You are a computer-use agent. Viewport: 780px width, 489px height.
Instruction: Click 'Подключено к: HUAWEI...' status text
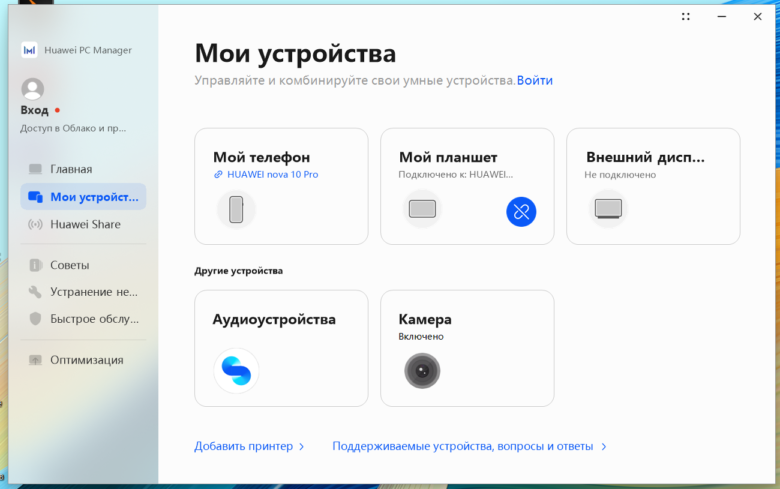tap(455, 175)
